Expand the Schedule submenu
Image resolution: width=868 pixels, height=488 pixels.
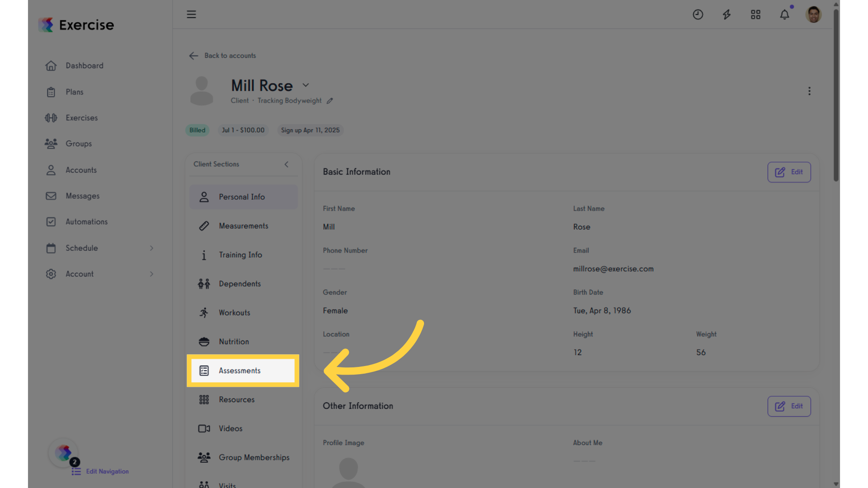pyautogui.click(x=151, y=248)
